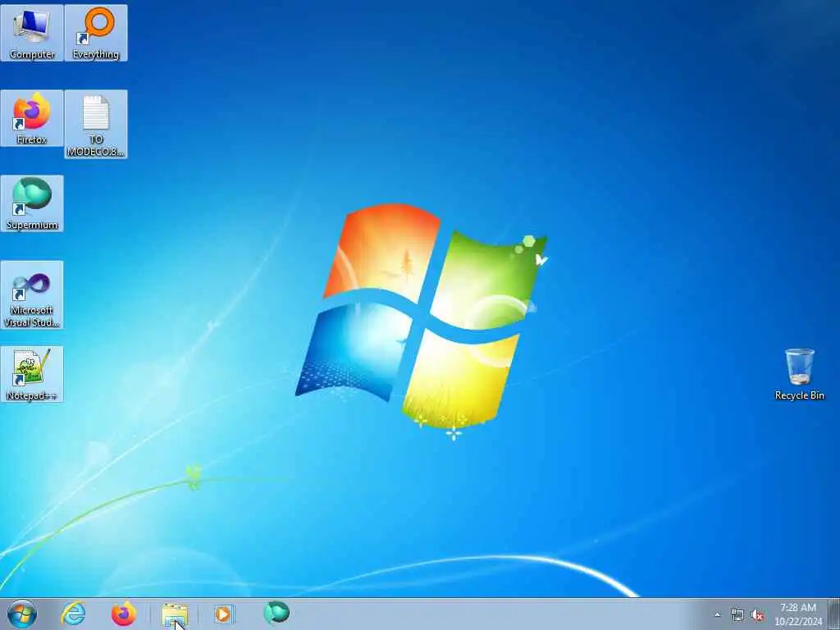Select the Firefox desktop shortcut
The width and height of the screenshot is (840, 630).
[32, 118]
